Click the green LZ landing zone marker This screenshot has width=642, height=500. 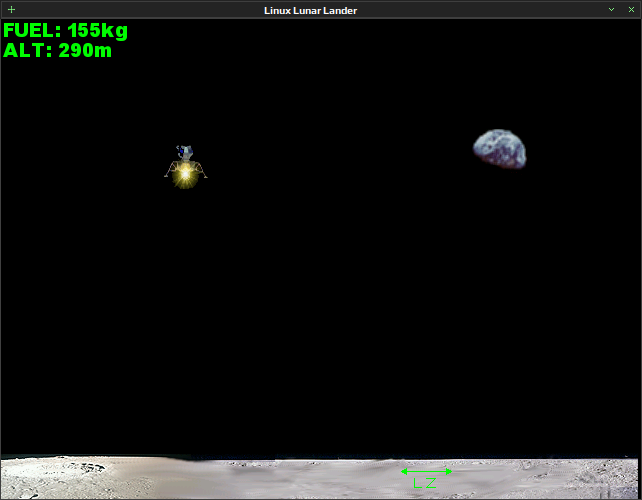point(426,478)
